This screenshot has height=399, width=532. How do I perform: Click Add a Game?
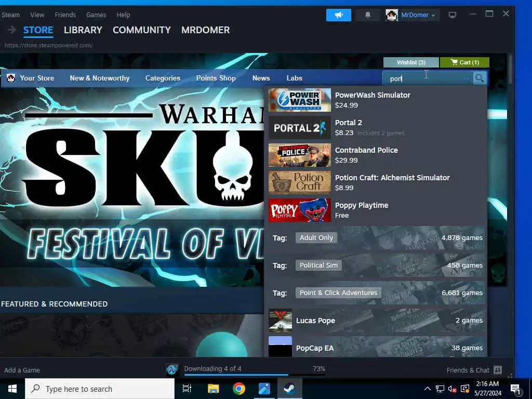tap(22, 370)
